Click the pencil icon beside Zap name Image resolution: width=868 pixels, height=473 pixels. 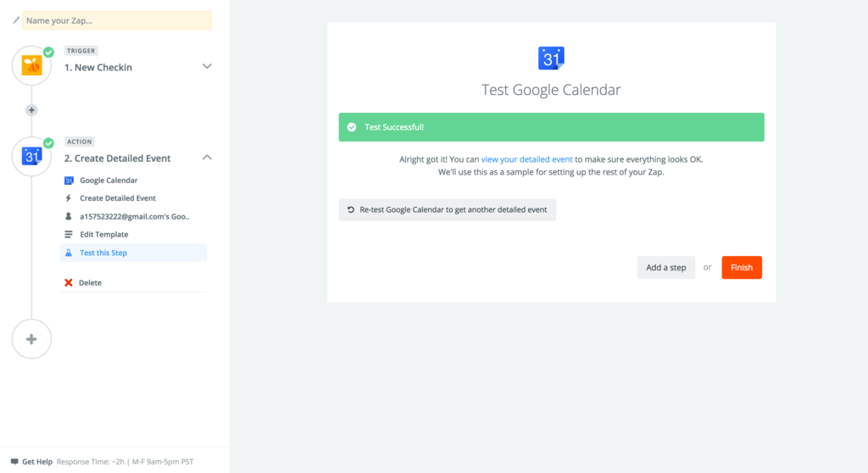point(15,20)
